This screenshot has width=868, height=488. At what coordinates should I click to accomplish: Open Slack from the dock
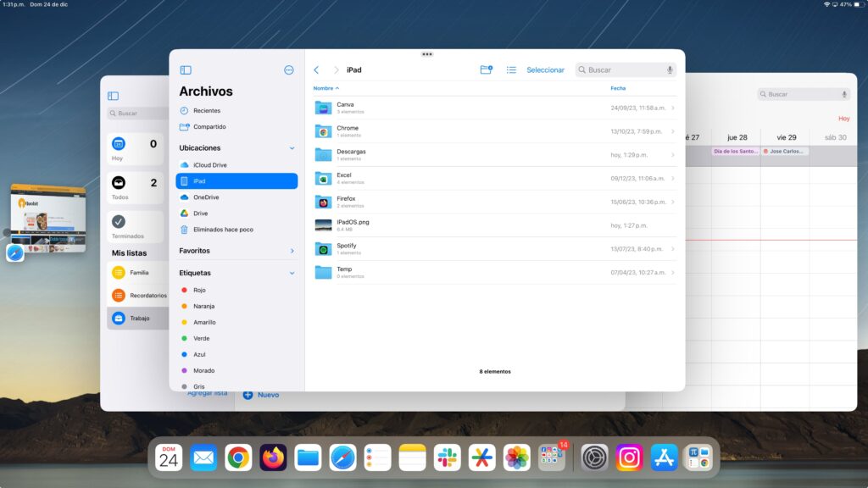[447, 457]
